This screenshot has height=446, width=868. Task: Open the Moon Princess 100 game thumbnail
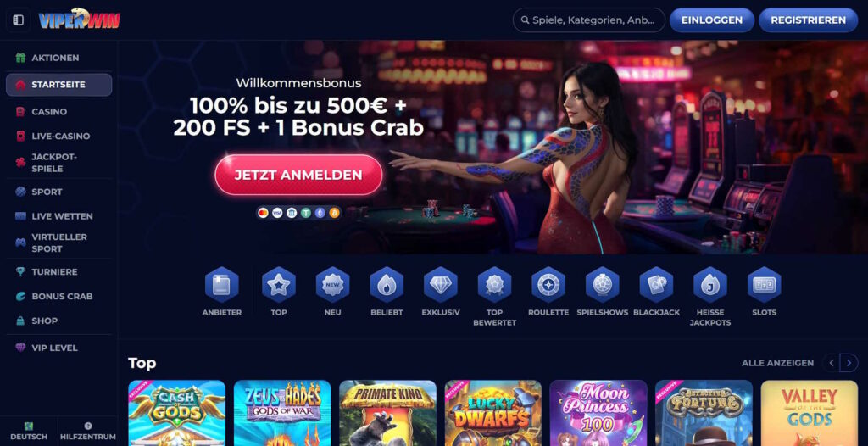point(598,413)
